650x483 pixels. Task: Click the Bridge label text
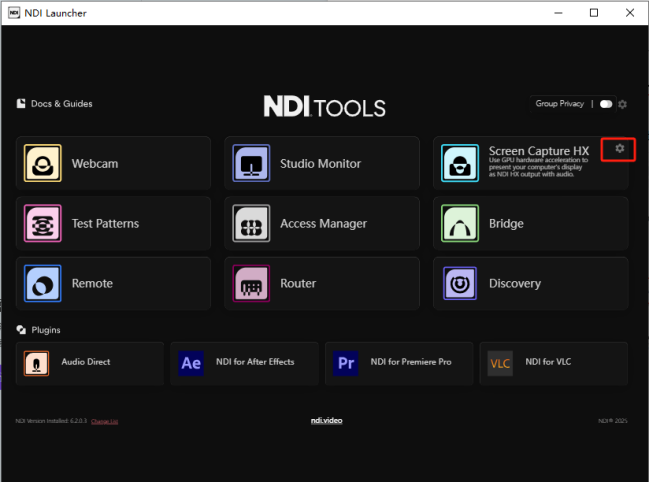pos(506,223)
